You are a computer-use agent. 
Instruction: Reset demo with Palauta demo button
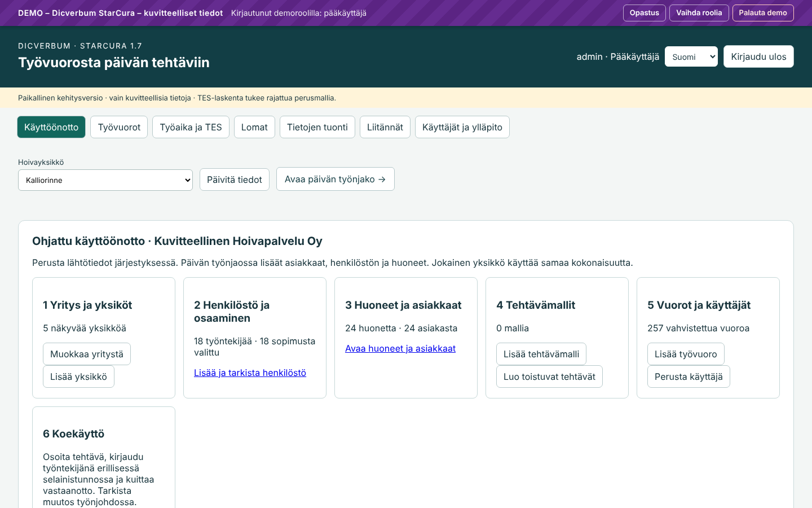[762, 13]
